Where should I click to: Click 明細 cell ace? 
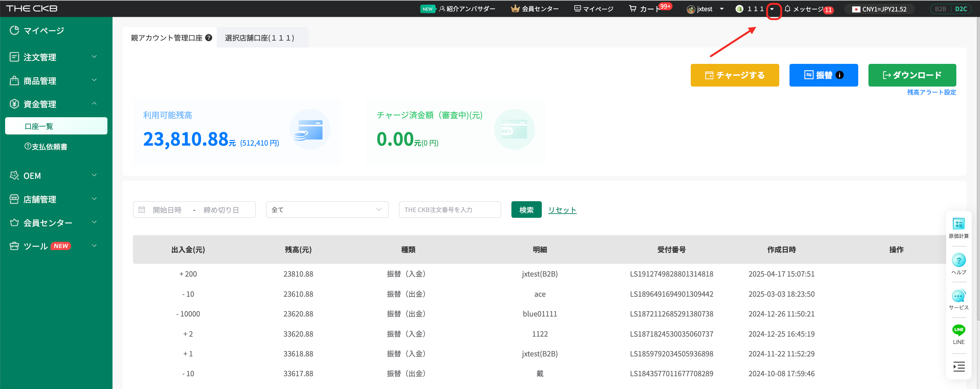[540, 294]
